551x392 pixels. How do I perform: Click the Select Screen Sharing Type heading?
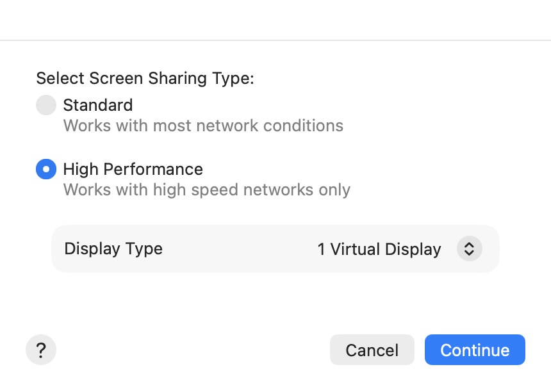coord(145,78)
